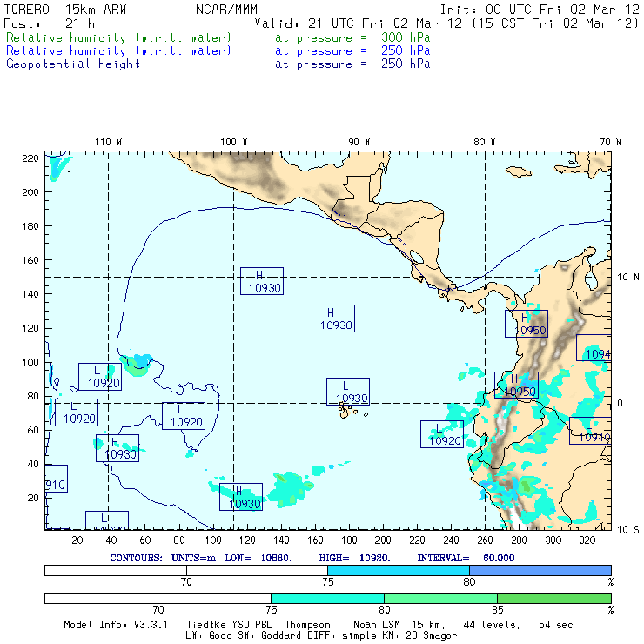Image resolution: width=644 pixels, height=644 pixels.
Task: Click the '70 W' longitude label
Action: (x=610, y=142)
